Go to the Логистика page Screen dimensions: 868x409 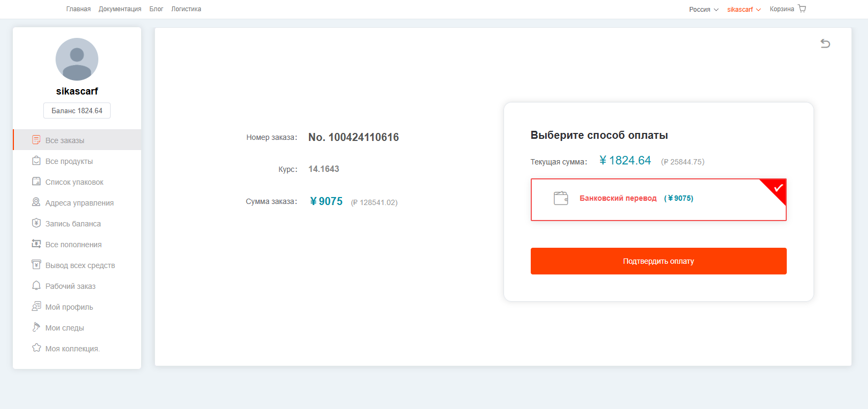(186, 9)
